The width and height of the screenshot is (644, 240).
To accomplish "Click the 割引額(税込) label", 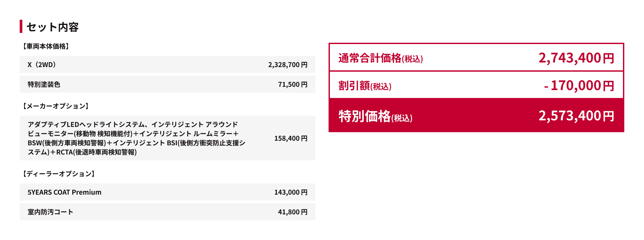I will coord(365,86).
